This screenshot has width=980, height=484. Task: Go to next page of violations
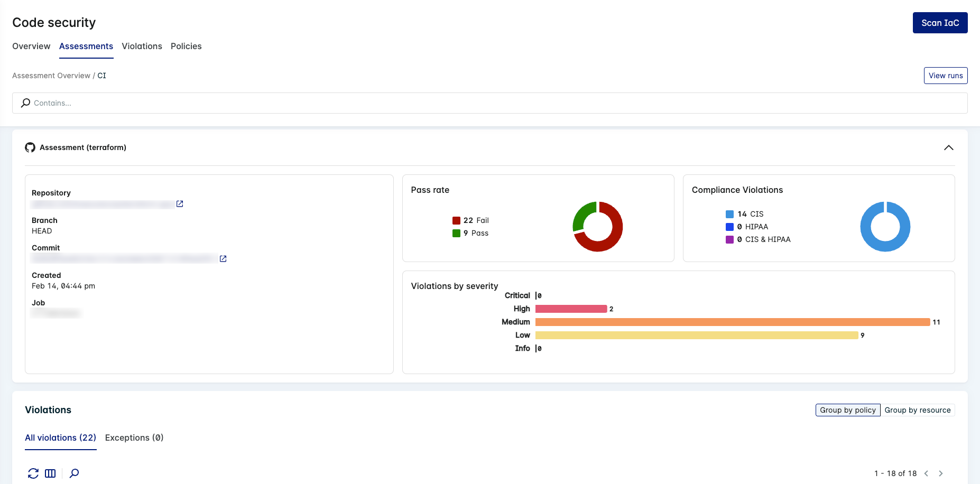point(940,473)
